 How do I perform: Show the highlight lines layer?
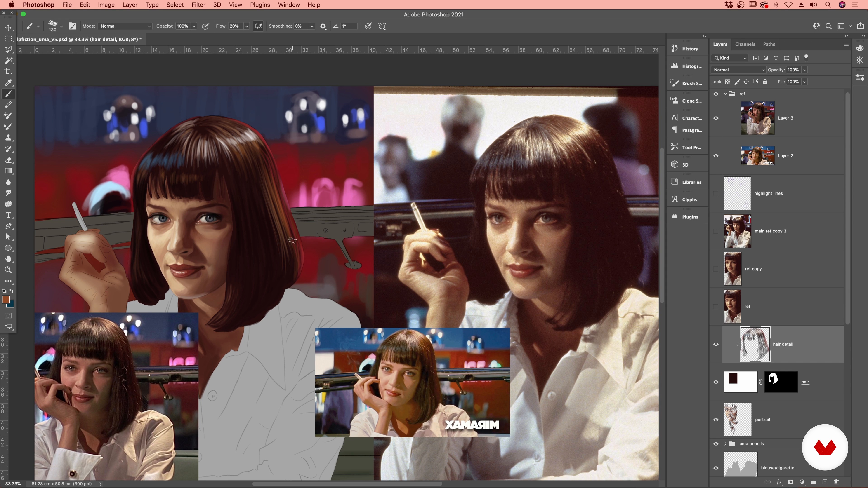(716, 194)
